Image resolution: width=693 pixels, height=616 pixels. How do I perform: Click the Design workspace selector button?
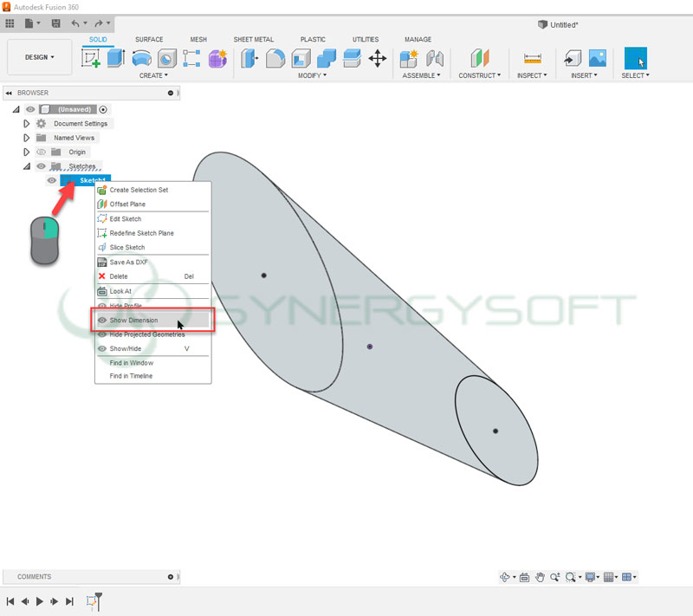tap(38, 56)
